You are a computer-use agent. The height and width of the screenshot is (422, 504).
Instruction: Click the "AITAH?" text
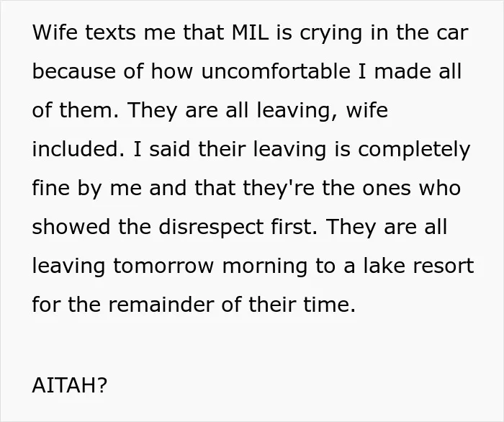69,385
